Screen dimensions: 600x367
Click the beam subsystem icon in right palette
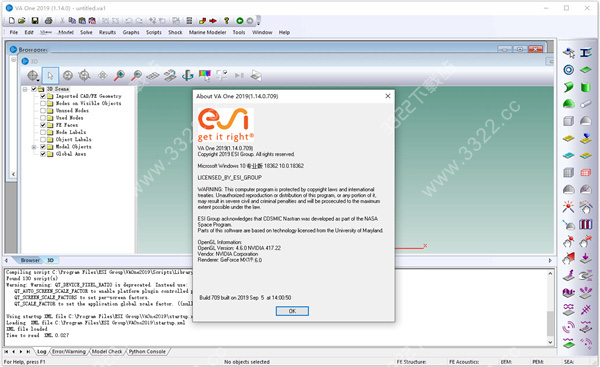tap(585, 53)
